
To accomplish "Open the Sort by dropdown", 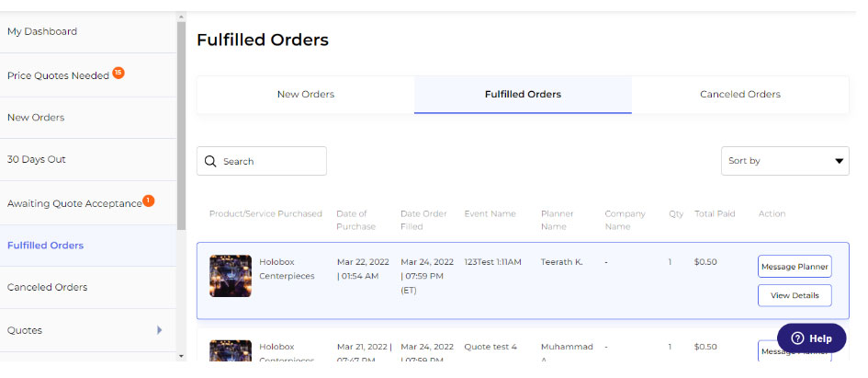I will (x=784, y=161).
